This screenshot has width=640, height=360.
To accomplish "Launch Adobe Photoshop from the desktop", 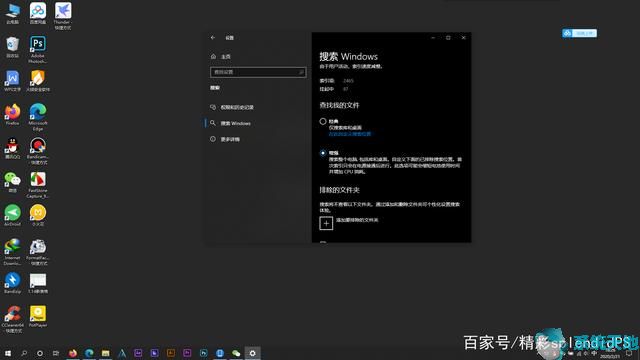I will pos(38,49).
